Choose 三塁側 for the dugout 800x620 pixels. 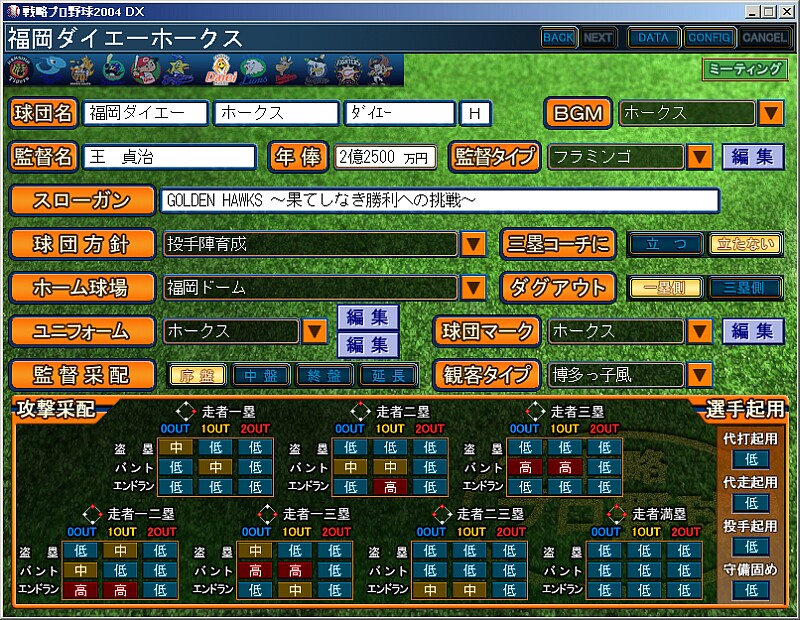[x=745, y=288]
